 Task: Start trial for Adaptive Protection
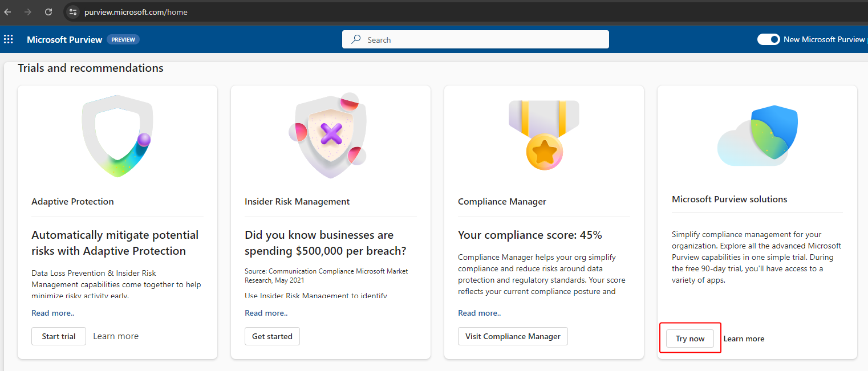59,336
